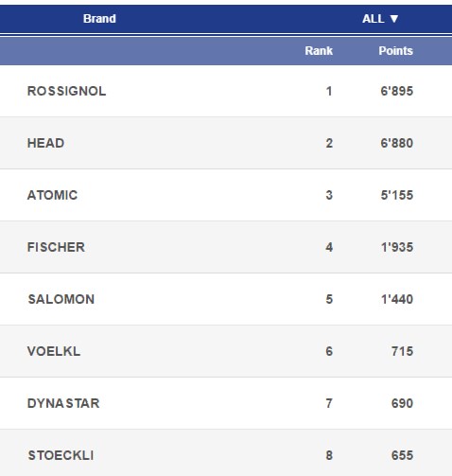Select the FISCHER brand entry
The image size is (452, 476).
pyautogui.click(x=56, y=247)
